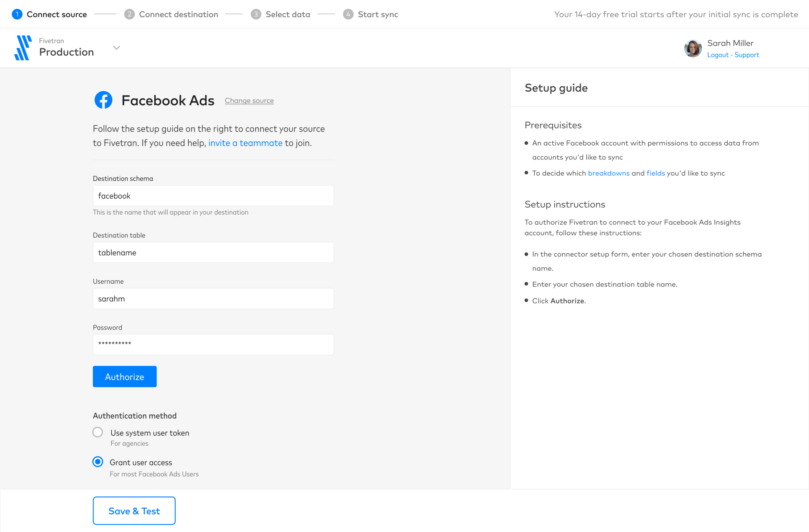Focus the Destination schema input field

[213, 196]
